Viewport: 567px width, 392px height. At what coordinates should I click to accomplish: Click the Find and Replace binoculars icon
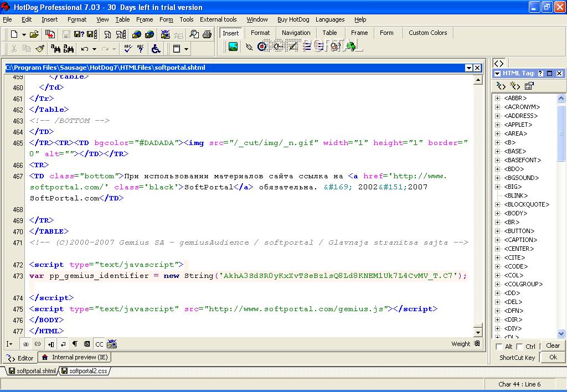click(x=69, y=49)
